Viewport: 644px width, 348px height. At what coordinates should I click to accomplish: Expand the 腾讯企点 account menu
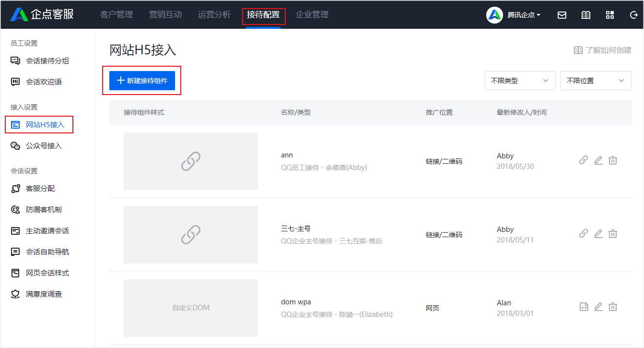524,15
